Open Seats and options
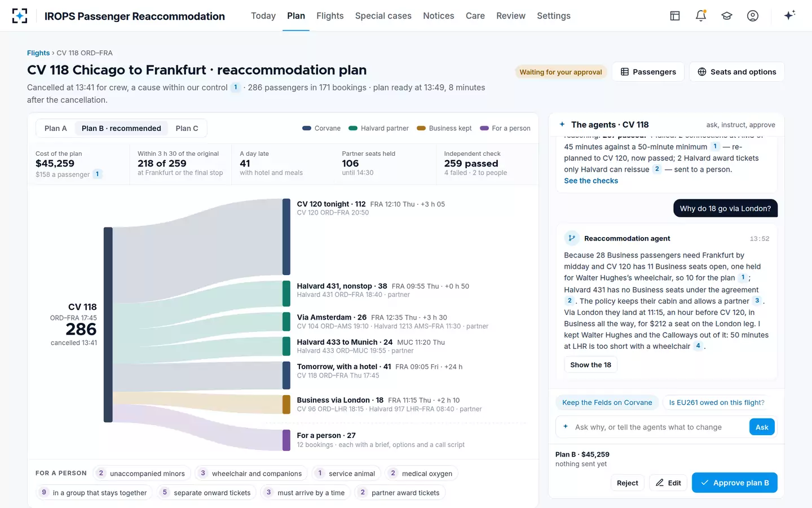 (x=736, y=72)
